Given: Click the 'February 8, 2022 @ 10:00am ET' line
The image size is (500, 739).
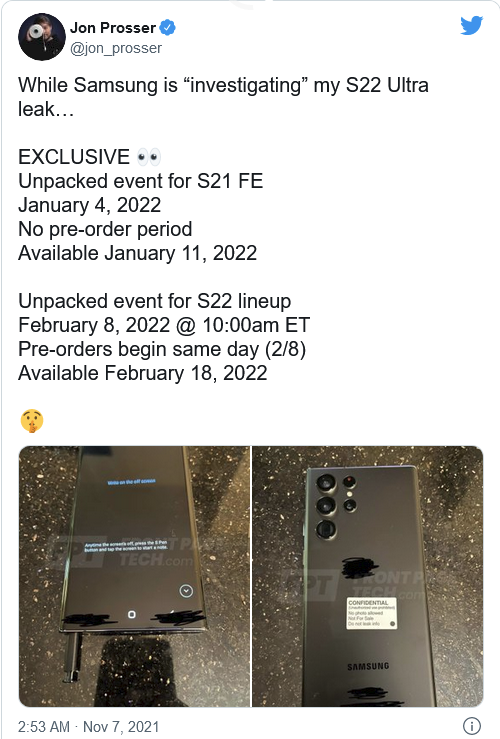Looking at the screenshot, I should click(164, 325).
